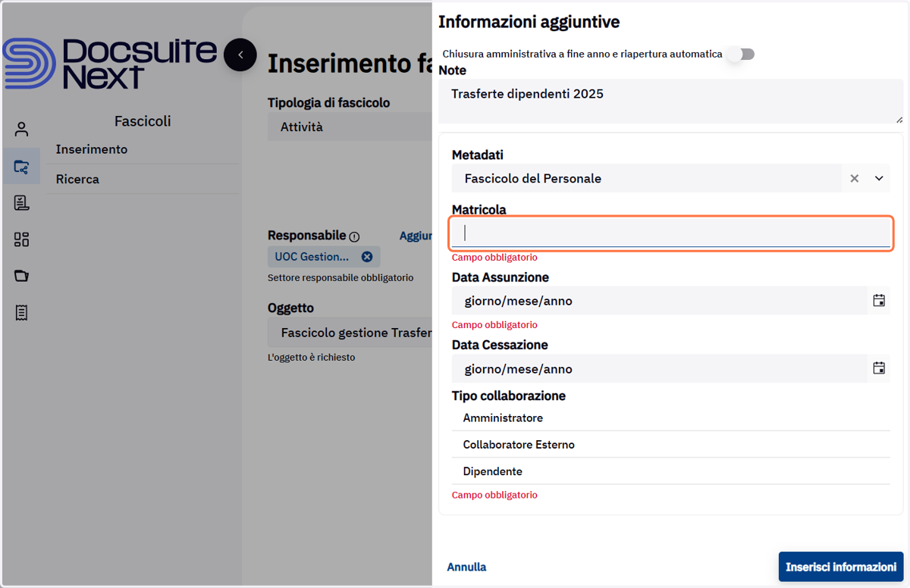Click the info icon beside Responsabile

pyautogui.click(x=354, y=236)
